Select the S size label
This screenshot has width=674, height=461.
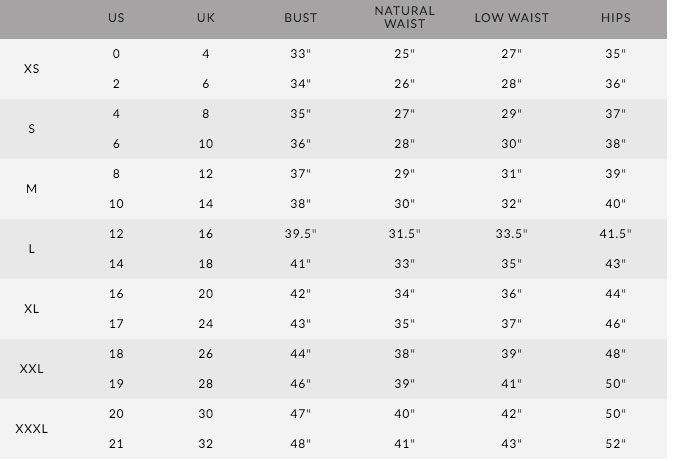[31, 129]
